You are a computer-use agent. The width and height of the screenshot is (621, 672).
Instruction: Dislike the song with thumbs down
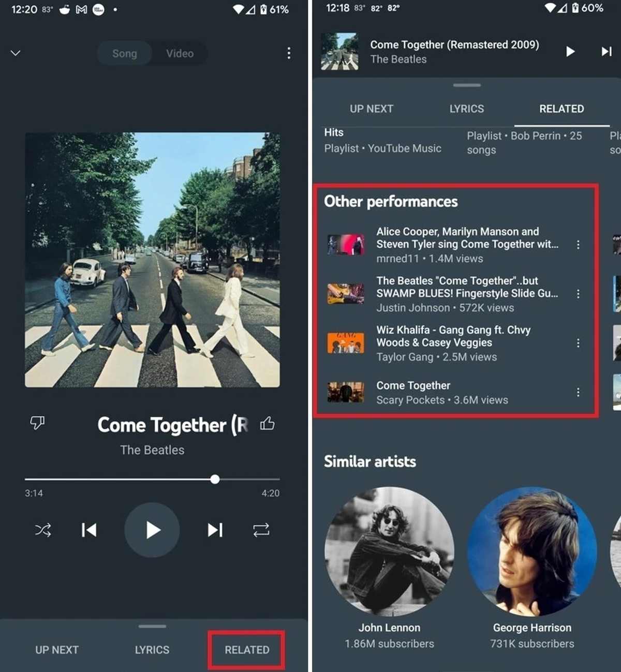tap(37, 423)
